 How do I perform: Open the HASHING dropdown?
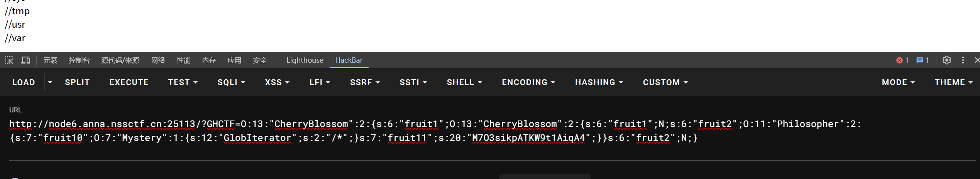coord(599,82)
